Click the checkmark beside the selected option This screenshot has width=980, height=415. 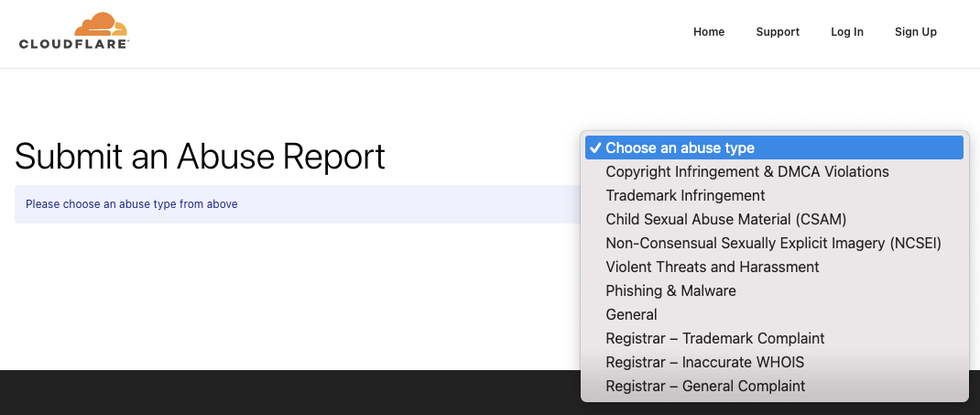click(595, 147)
